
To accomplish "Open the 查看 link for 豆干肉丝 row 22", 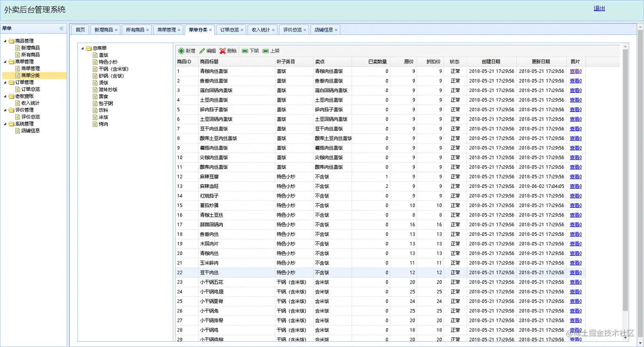I will (x=576, y=272).
